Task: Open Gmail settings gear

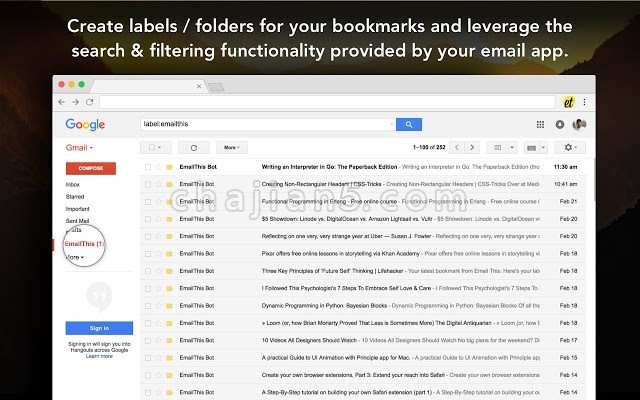Action: pos(570,147)
